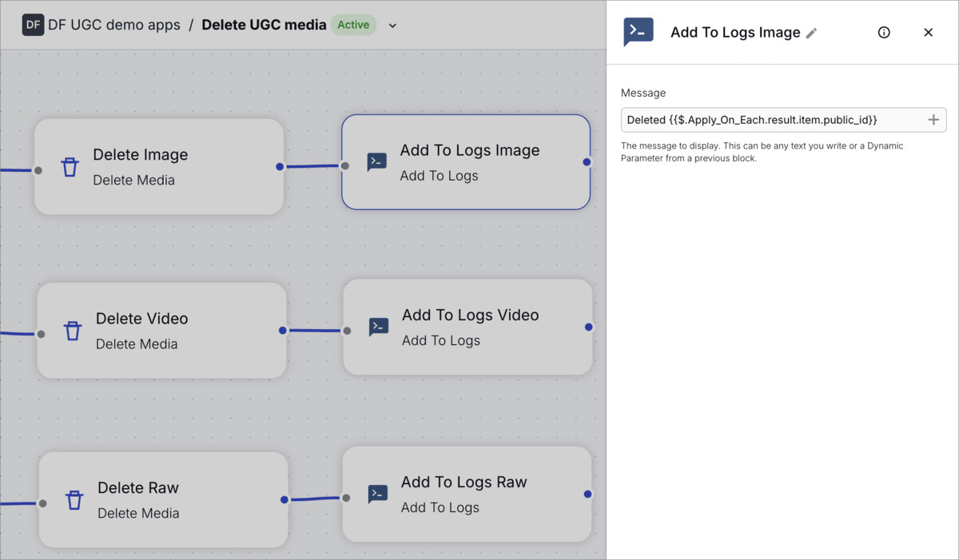Click the large terminal icon in the side panel header
The width and height of the screenshot is (959, 560).
coord(639,32)
